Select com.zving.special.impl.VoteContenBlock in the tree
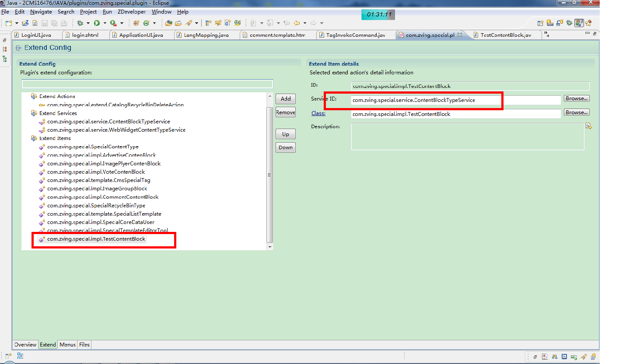The height and width of the screenshot is (364, 626). [x=96, y=172]
